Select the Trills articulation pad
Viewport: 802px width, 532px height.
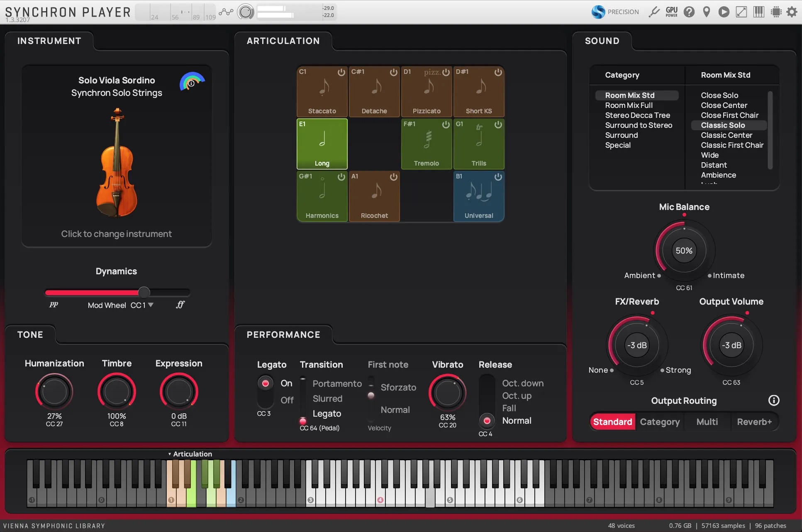point(479,144)
